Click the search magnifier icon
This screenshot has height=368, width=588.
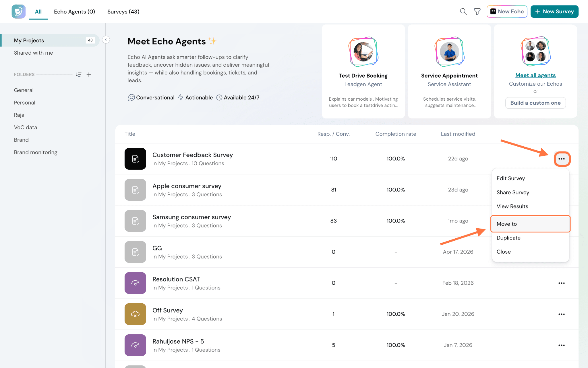coord(463,11)
